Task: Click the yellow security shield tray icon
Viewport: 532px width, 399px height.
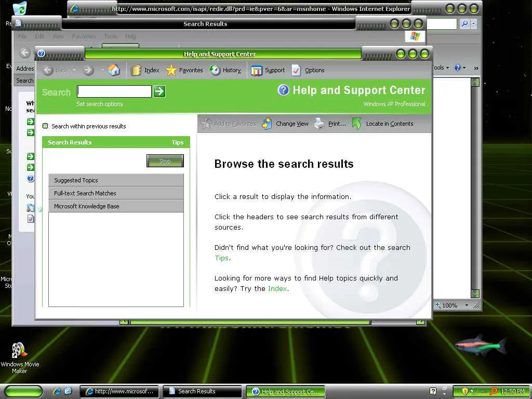Action: click(465, 391)
